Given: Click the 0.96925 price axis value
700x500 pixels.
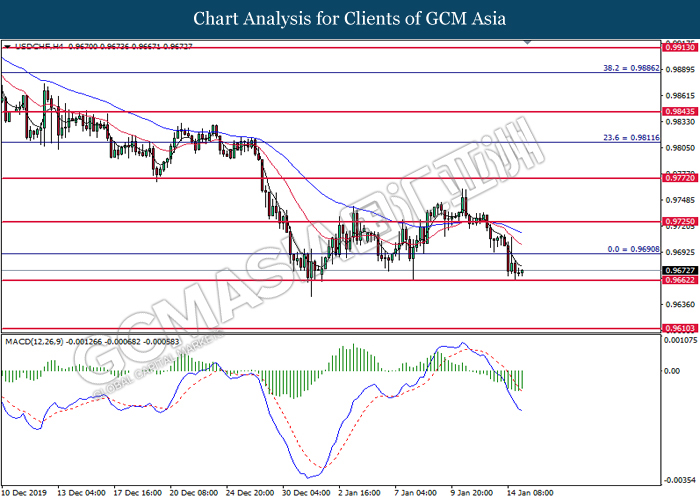Looking at the screenshot, I should click(x=680, y=252).
